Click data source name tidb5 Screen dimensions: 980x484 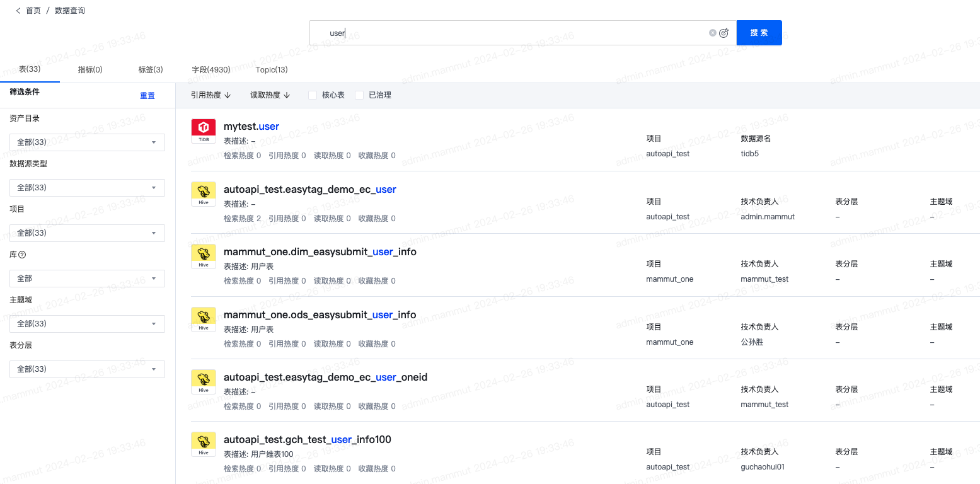750,153
